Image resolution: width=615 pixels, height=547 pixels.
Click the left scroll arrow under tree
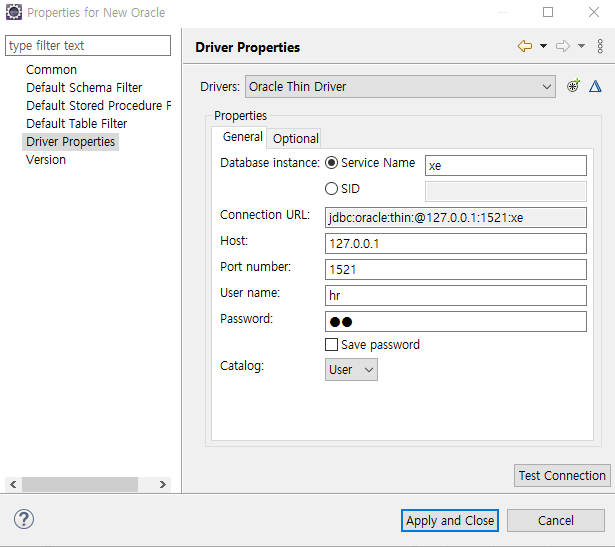(x=13, y=484)
